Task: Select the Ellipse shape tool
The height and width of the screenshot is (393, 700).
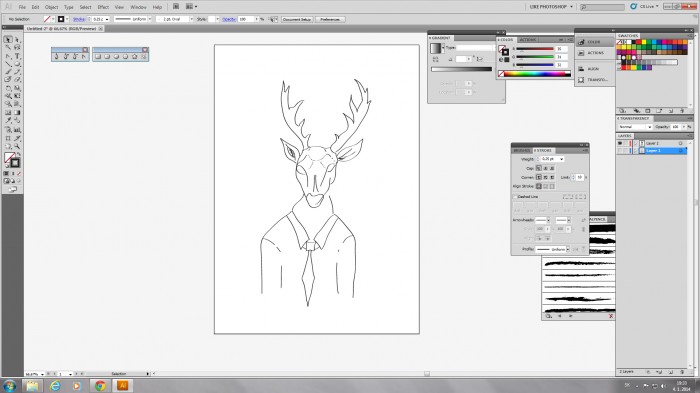Action: (x=17, y=64)
